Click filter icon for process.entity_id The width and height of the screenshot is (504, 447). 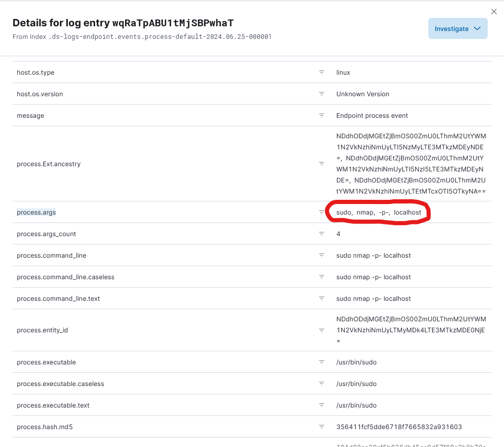[x=322, y=330]
